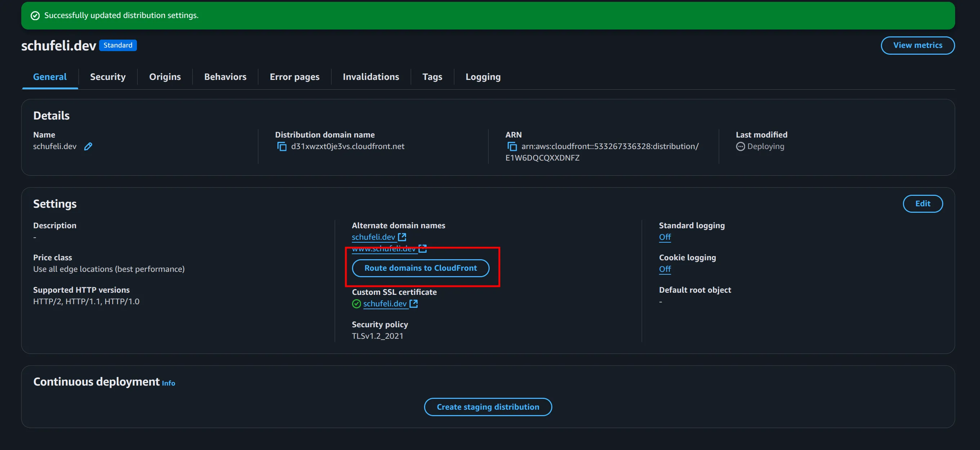The image size is (980, 450).
Task: Open Info link next to Continuous deployment
Action: tap(168, 383)
